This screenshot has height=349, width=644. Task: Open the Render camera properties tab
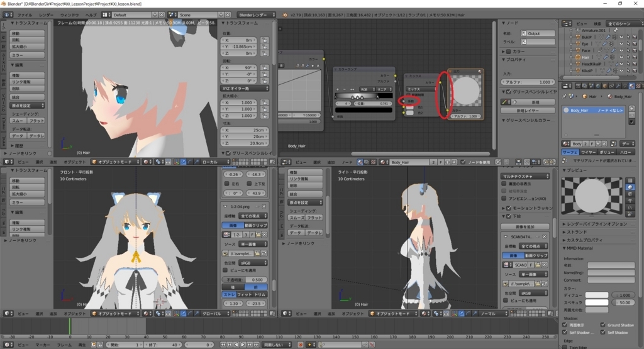click(x=578, y=86)
